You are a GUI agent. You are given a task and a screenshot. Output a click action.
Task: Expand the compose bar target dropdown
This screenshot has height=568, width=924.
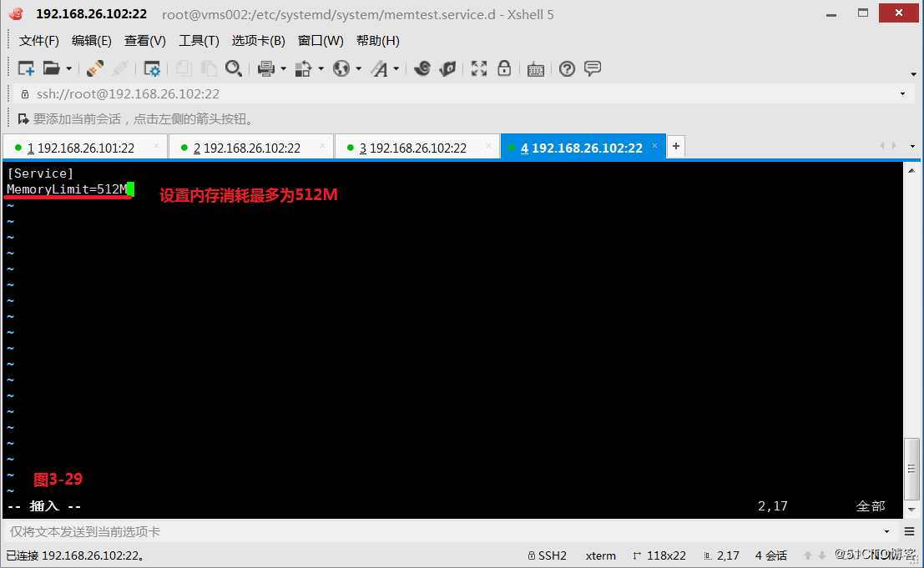coord(887,532)
